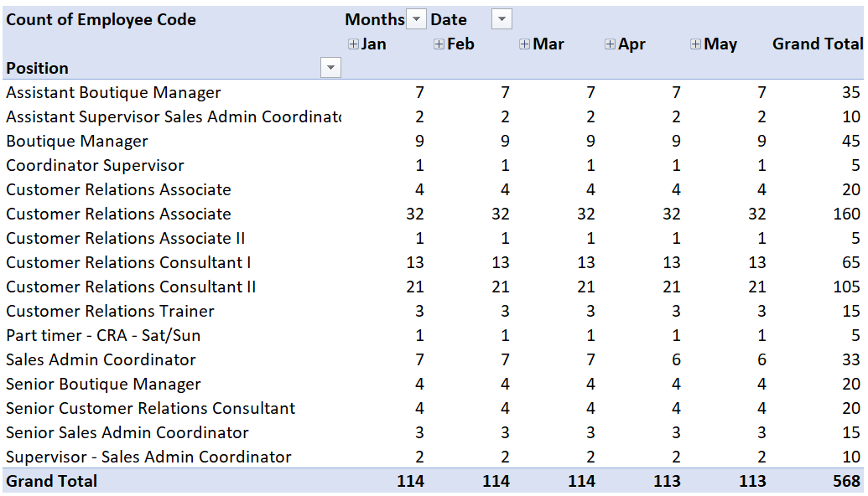Viewport: 868px width, 496px height.
Task: Select the Grand Total column header
Action: (817, 44)
